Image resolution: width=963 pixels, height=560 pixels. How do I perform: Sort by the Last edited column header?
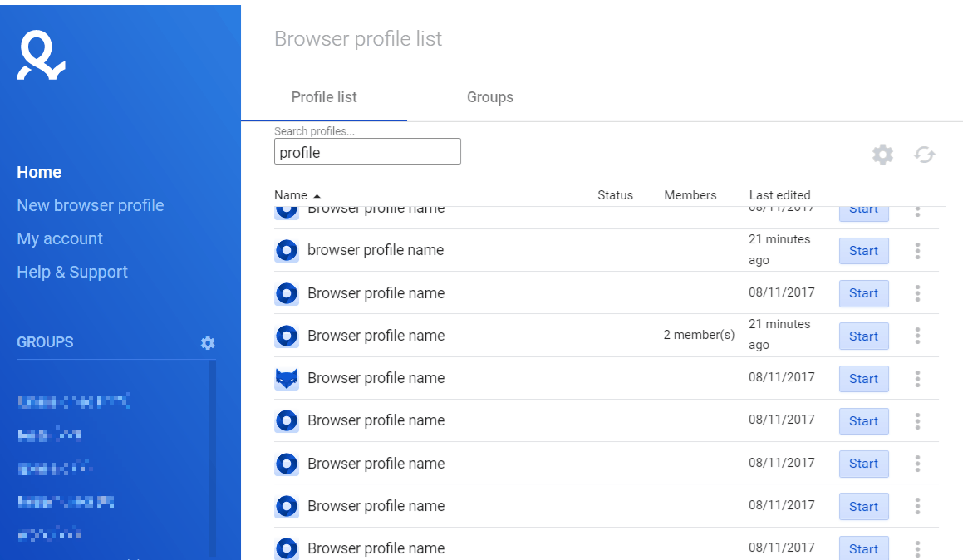click(779, 195)
